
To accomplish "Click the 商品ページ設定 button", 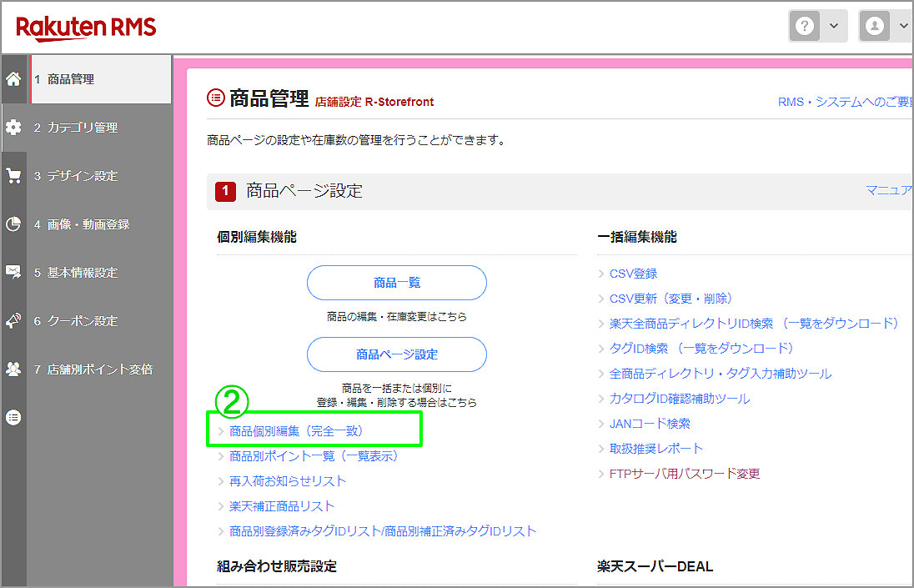I will coord(396,354).
